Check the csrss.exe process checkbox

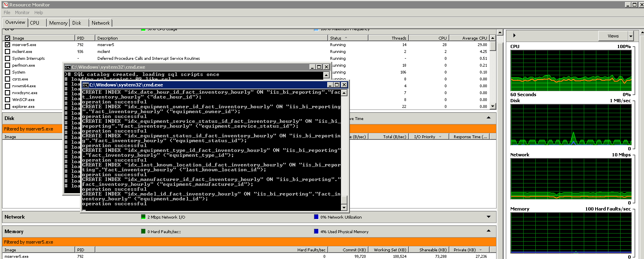(7, 79)
